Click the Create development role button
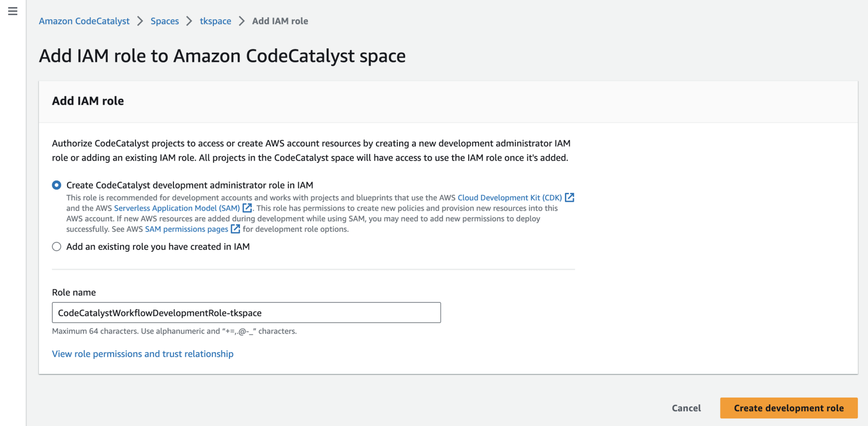This screenshot has height=426, width=868. pos(788,408)
